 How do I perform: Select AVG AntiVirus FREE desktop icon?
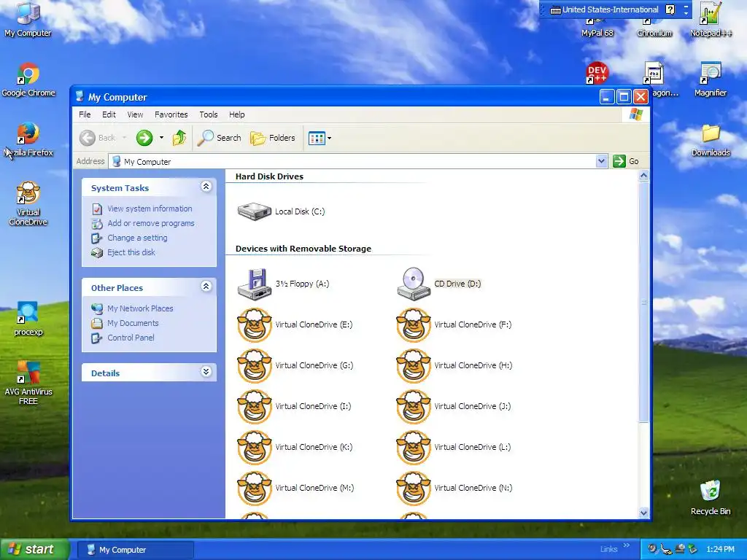(28, 383)
